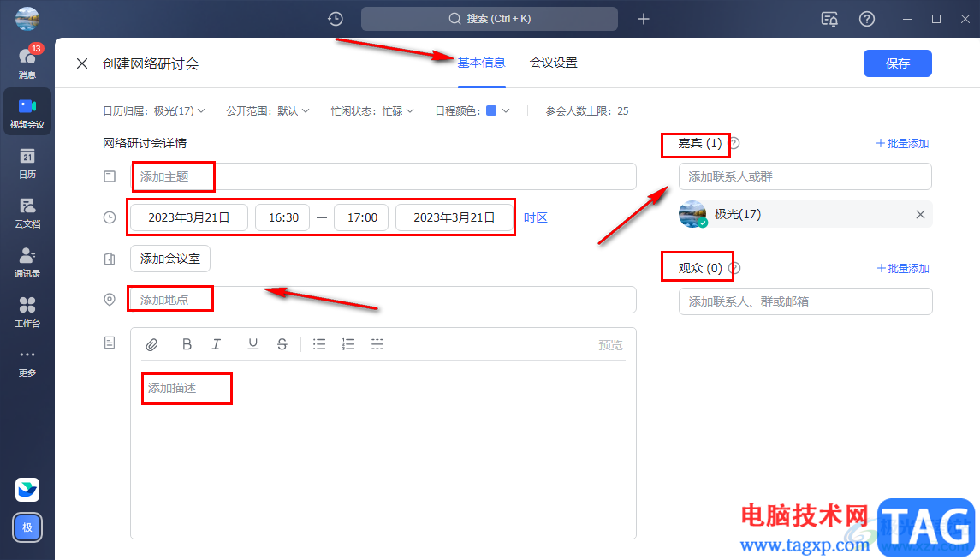
Task: Click the 添加会议室 button
Action: tap(170, 259)
